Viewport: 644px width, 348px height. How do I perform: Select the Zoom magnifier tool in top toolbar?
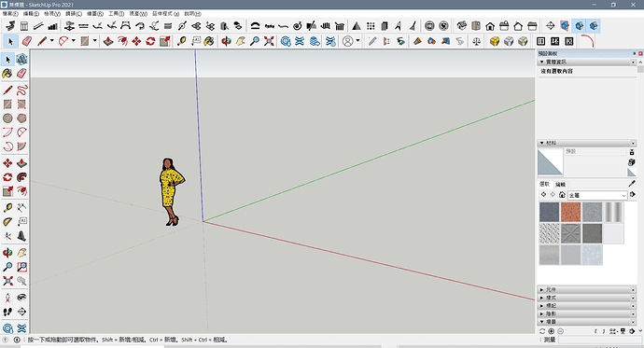255,41
